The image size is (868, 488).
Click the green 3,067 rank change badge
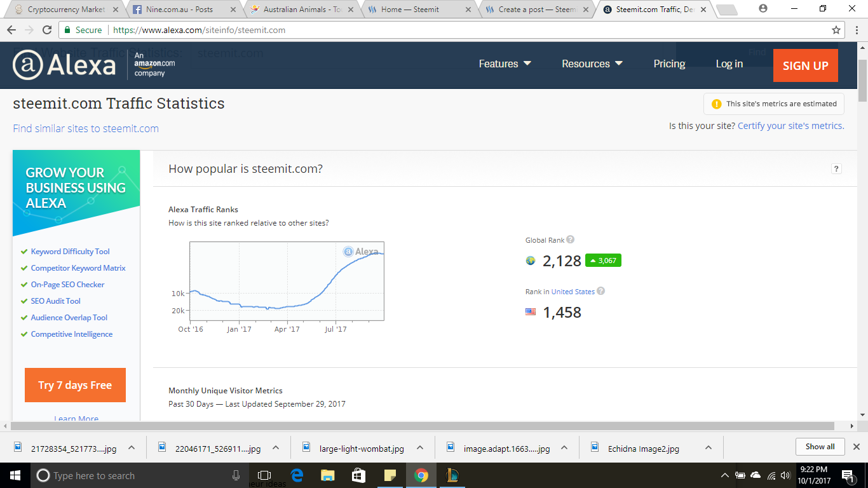point(603,261)
